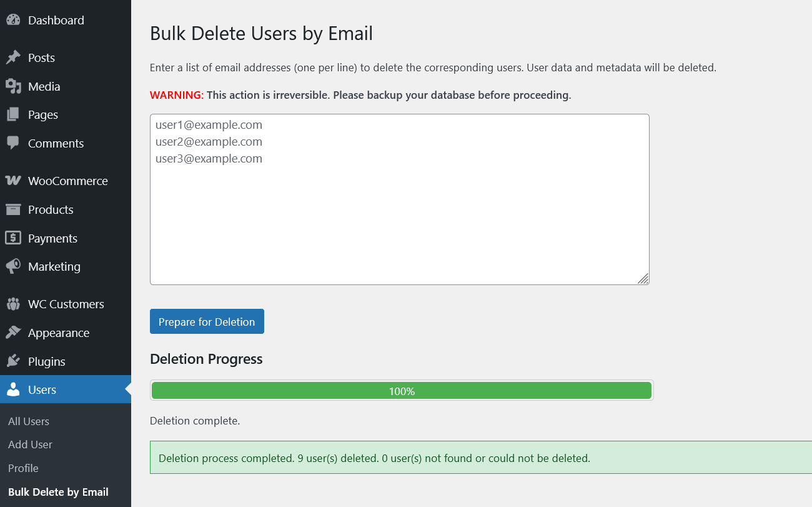Open All Users submenu link
812x507 pixels.
pyautogui.click(x=29, y=421)
